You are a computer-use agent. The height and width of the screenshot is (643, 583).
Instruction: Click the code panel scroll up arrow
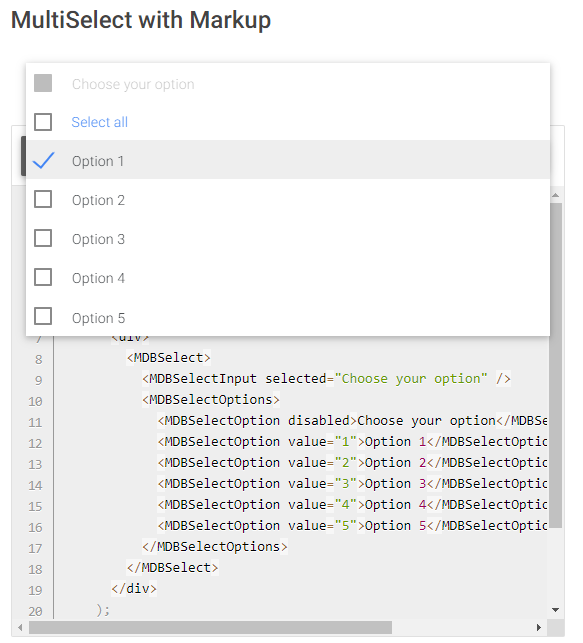pos(556,195)
